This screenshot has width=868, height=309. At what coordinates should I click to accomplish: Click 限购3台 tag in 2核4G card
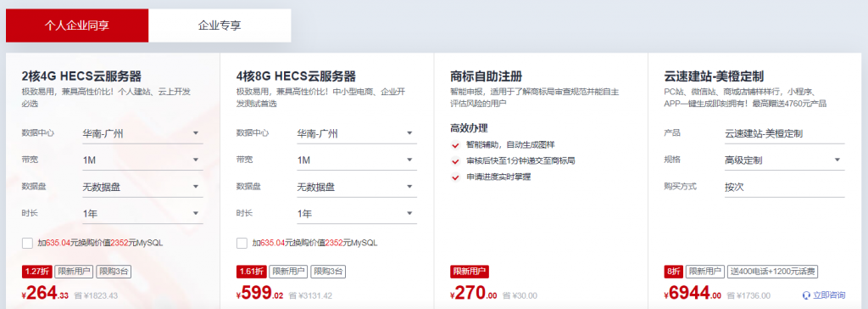(x=114, y=272)
